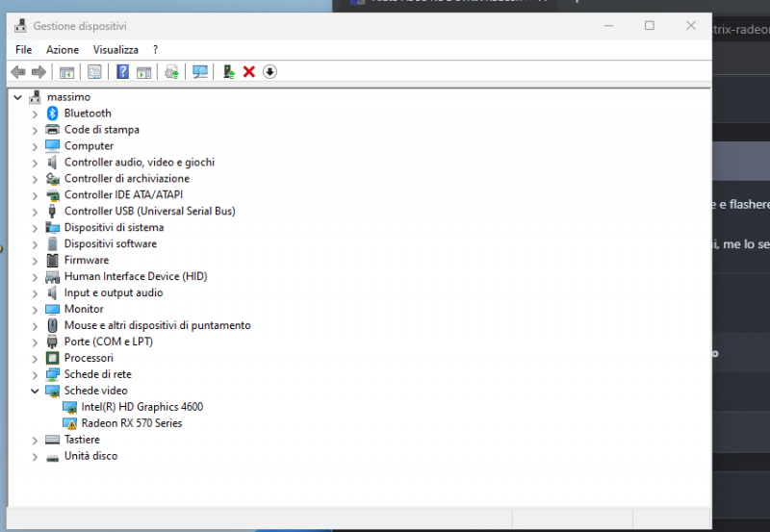This screenshot has width=770, height=532.
Task: Select Intel(R) HD Graphics 4600 device
Action: (141, 407)
